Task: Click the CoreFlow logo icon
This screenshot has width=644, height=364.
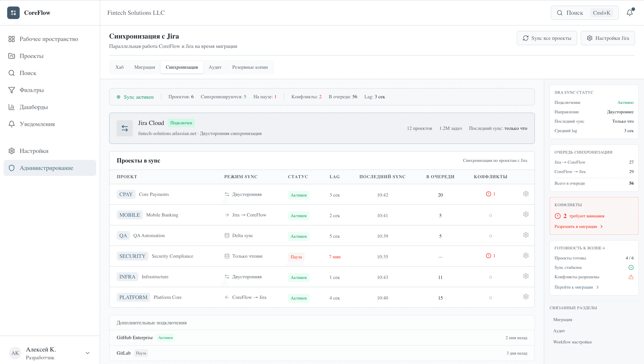Action: [13, 13]
